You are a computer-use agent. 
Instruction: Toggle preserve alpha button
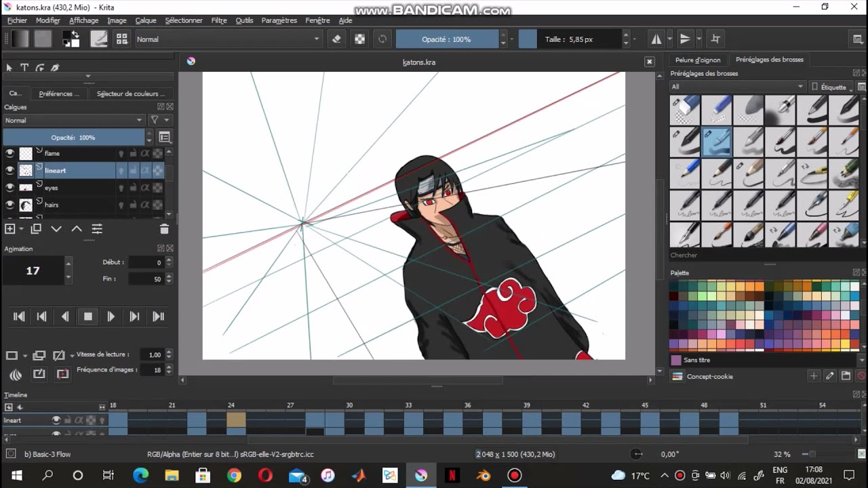coord(359,39)
